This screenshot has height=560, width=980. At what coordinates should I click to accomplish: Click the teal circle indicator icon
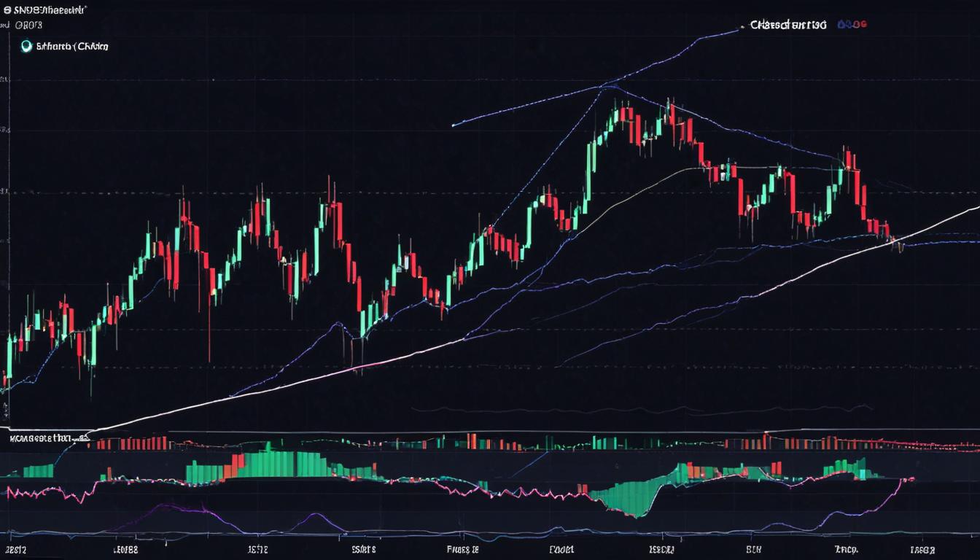(x=27, y=46)
